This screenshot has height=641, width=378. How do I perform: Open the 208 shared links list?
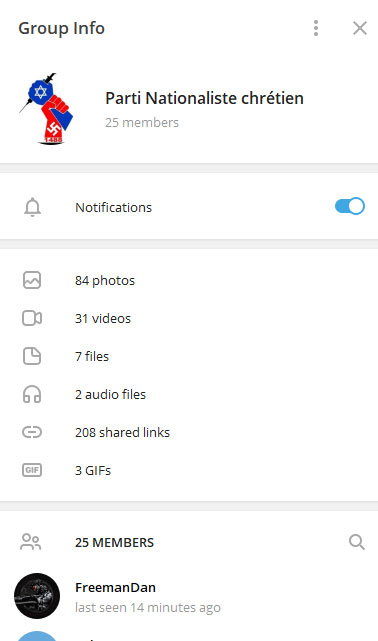pos(189,433)
